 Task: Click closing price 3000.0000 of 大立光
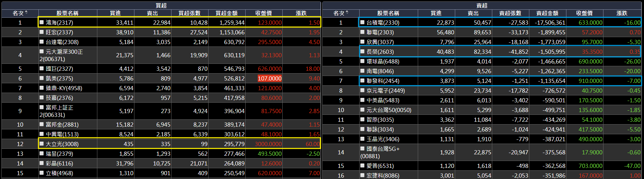(x=268, y=144)
